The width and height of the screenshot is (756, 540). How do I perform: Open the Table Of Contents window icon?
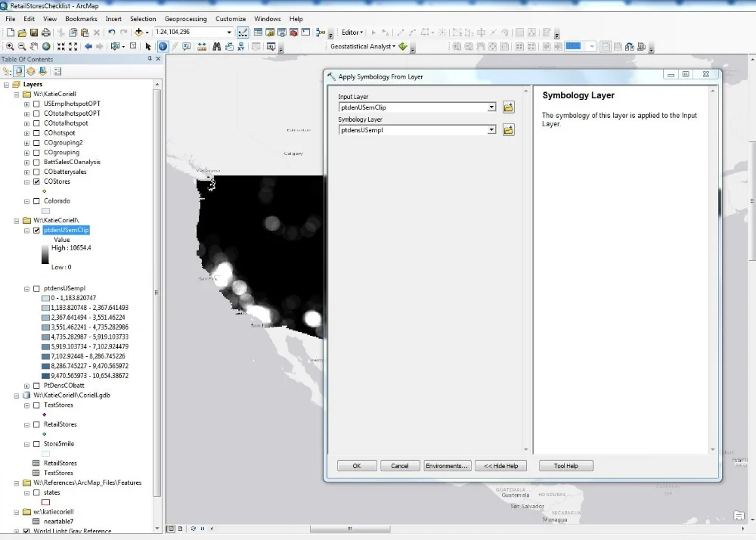pyautogui.click(x=258, y=33)
